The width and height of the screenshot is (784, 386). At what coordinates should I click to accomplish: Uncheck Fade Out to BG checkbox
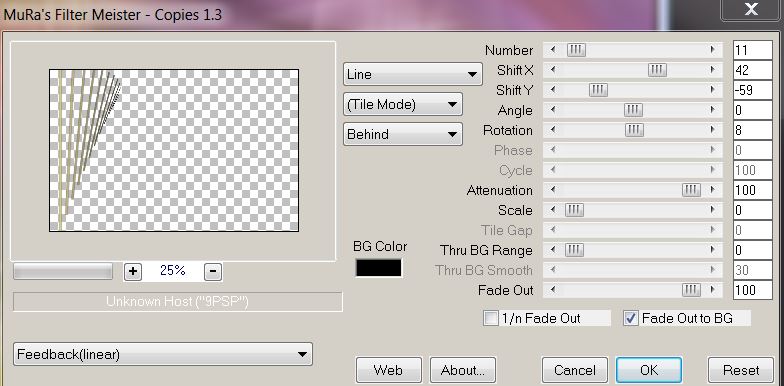point(631,318)
